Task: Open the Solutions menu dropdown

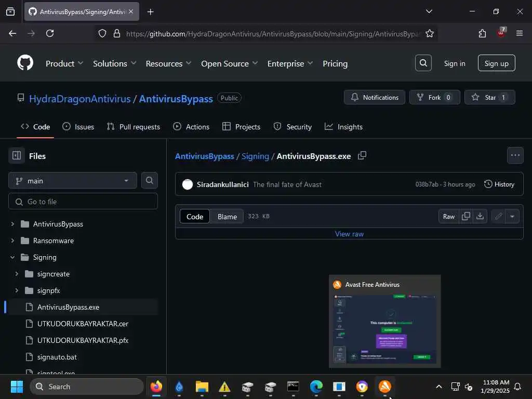Action: point(114,63)
